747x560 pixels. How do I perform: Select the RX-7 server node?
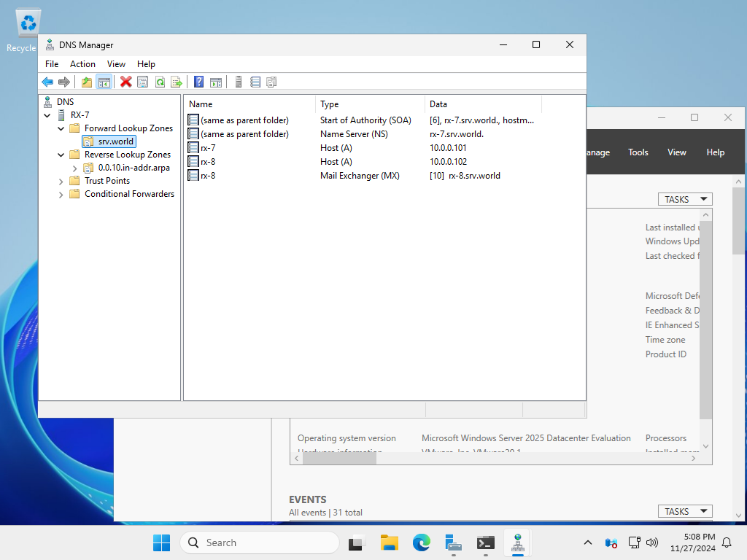tap(80, 115)
